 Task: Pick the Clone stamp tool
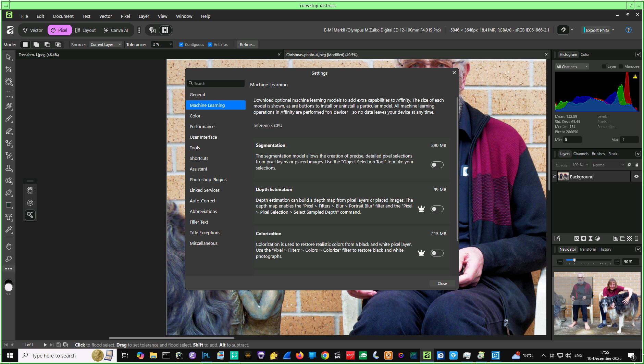9,168
